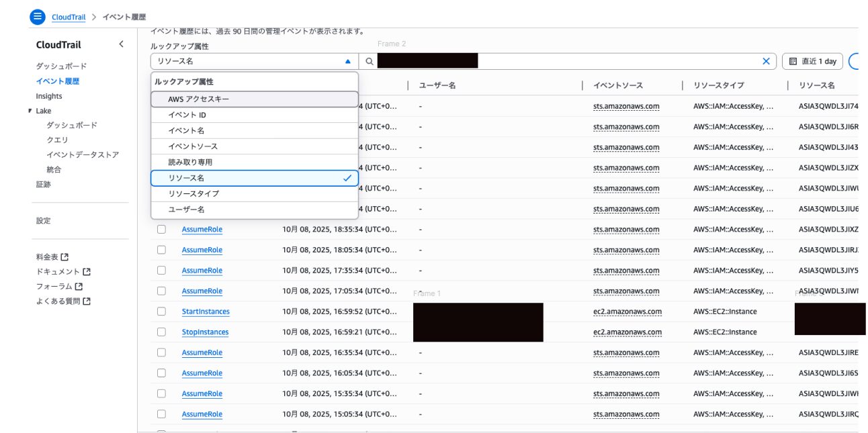Image resolution: width=868 pixels, height=433 pixels.
Task: Clear the search field with X icon
Action: tap(766, 61)
